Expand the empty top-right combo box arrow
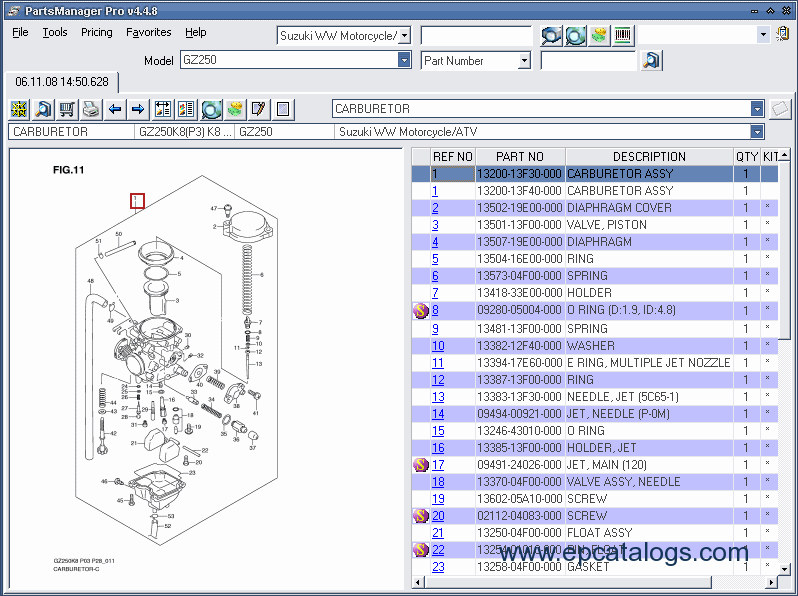 (763, 35)
